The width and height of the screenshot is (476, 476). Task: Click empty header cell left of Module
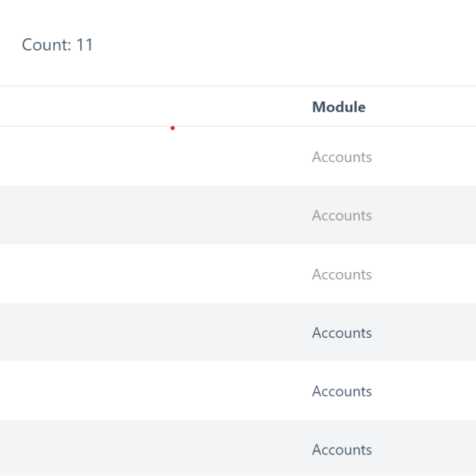coord(143,107)
